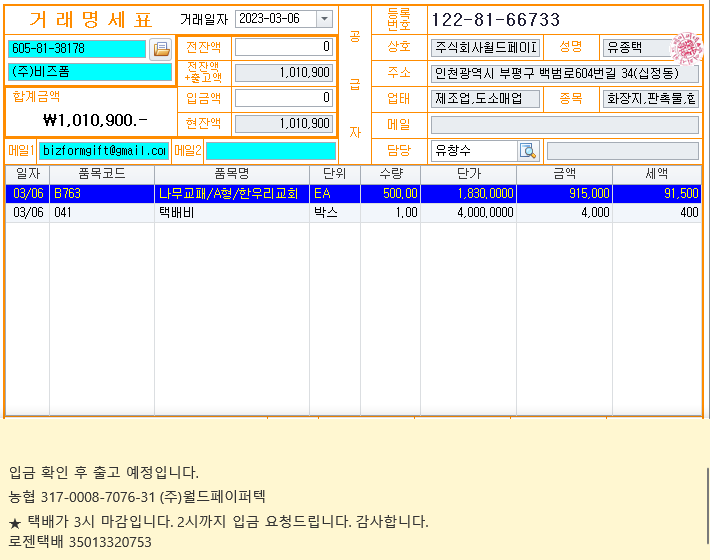Click the customer lookup icon beside 605-81-38178
Viewport: 710px width, 560px height.
161,49
